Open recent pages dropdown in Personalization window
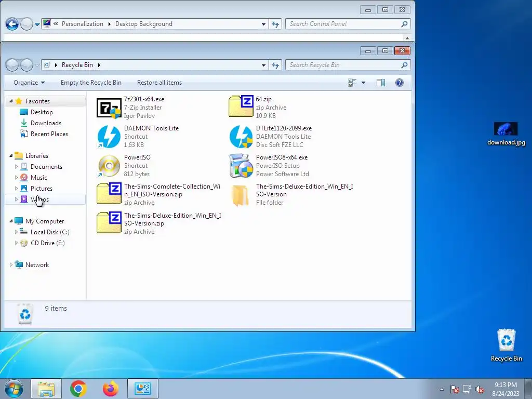Screen dimensions: 532x399 [x=37, y=24]
